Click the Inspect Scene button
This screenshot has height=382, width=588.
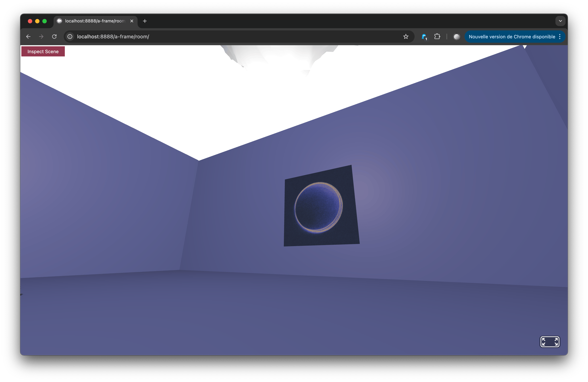(43, 51)
